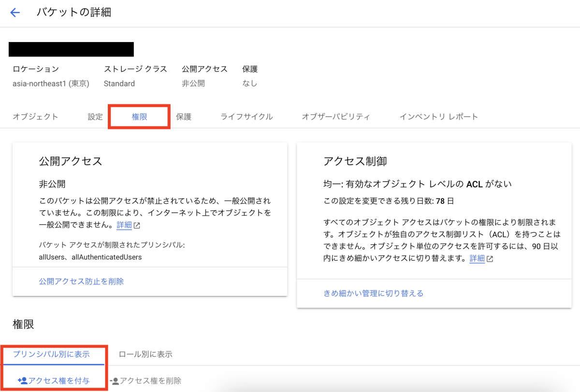The height and width of the screenshot is (392, 580).
Task: Click 非公開 value under the 公開アクセス column
Action: 193,84
